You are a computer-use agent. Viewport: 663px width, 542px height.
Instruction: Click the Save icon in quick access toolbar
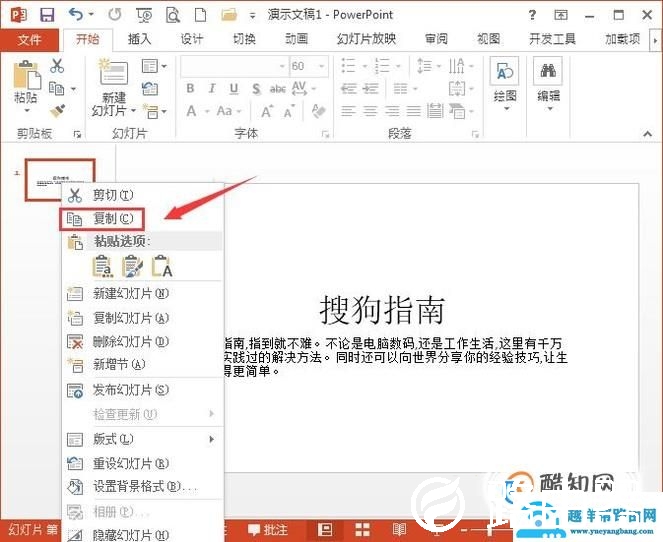coord(47,15)
